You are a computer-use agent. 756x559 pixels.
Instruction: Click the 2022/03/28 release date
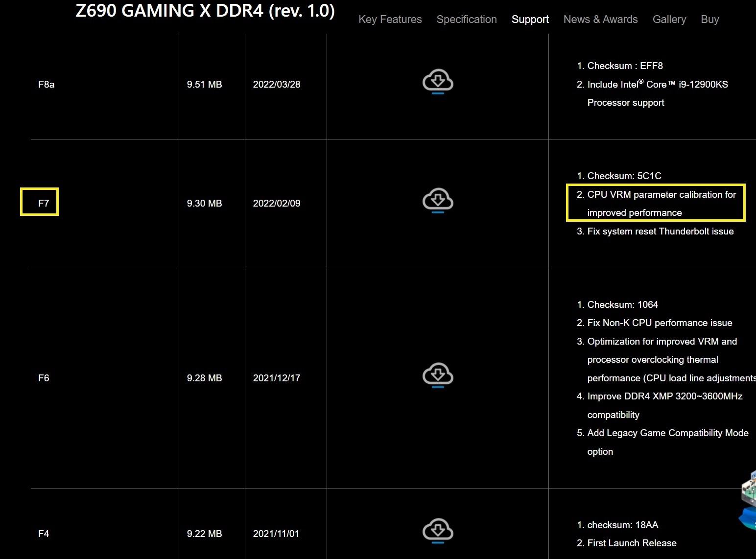[x=277, y=84]
